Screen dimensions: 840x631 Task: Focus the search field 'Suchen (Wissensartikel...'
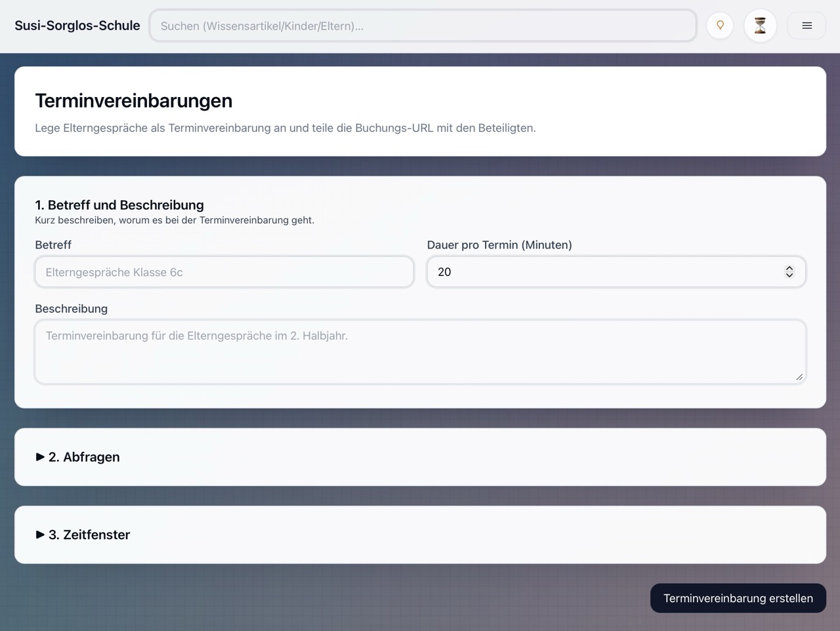click(423, 26)
